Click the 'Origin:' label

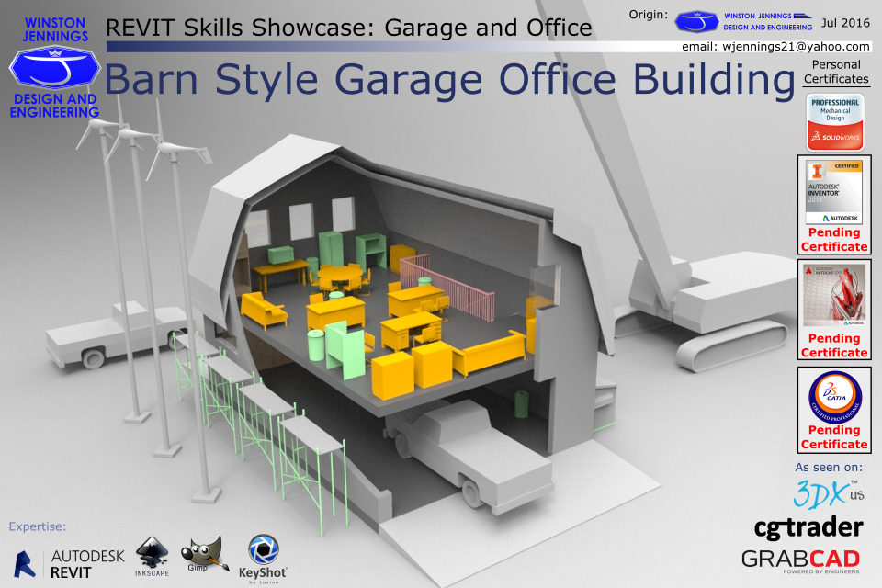pos(649,15)
